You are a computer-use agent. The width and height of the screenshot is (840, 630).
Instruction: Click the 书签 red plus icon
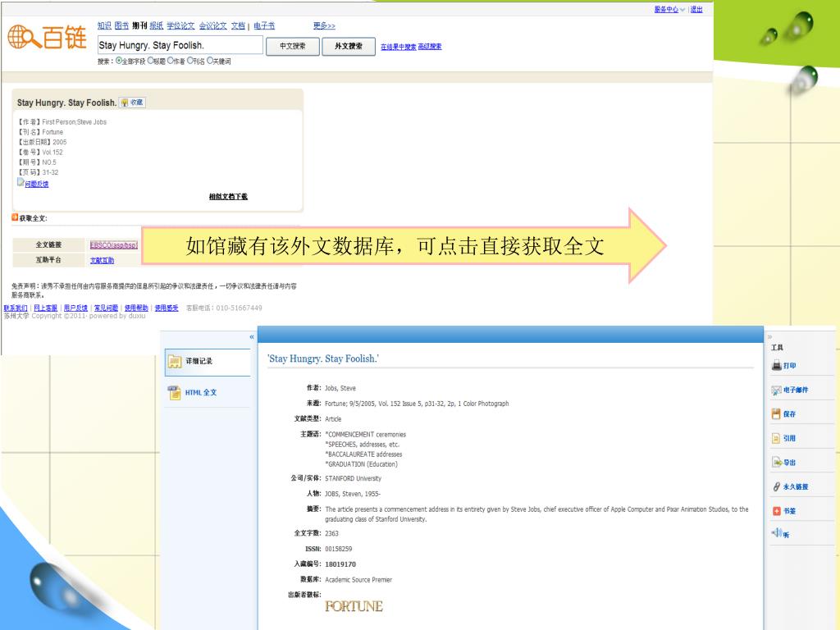click(x=776, y=511)
